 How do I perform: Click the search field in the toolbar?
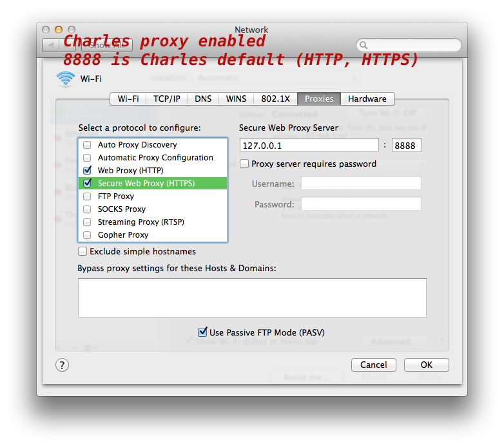pyautogui.click(x=409, y=45)
